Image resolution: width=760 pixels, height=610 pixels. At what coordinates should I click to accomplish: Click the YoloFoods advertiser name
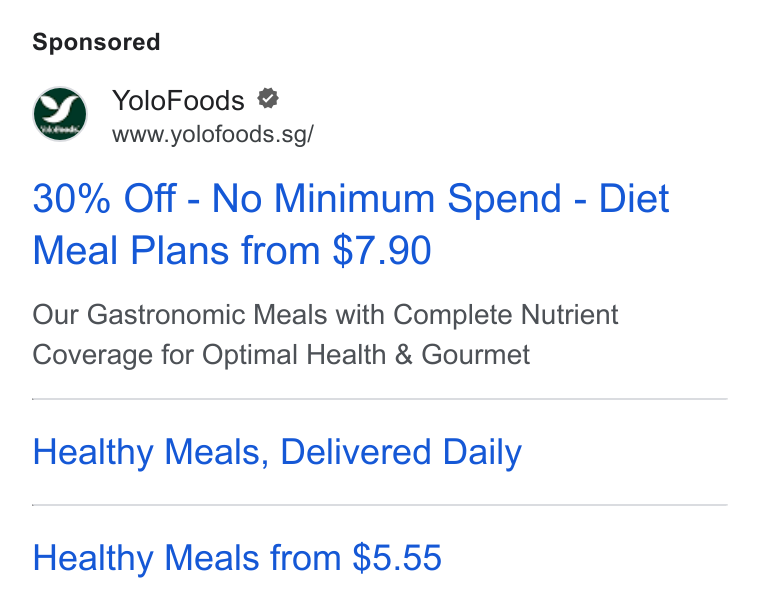[x=178, y=100]
